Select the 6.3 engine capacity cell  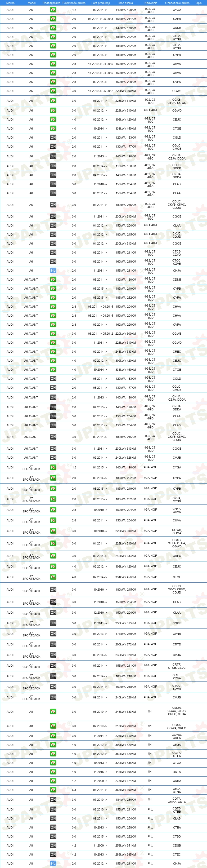[74, 790]
